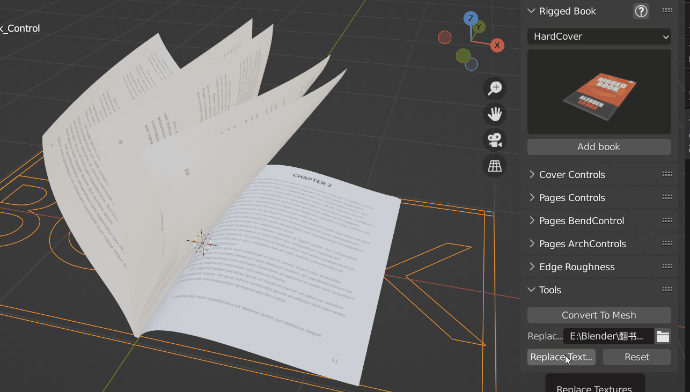Open the Rigged Book help question icon
Viewport: 690px width, 392px height.
pyautogui.click(x=641, y=11)
